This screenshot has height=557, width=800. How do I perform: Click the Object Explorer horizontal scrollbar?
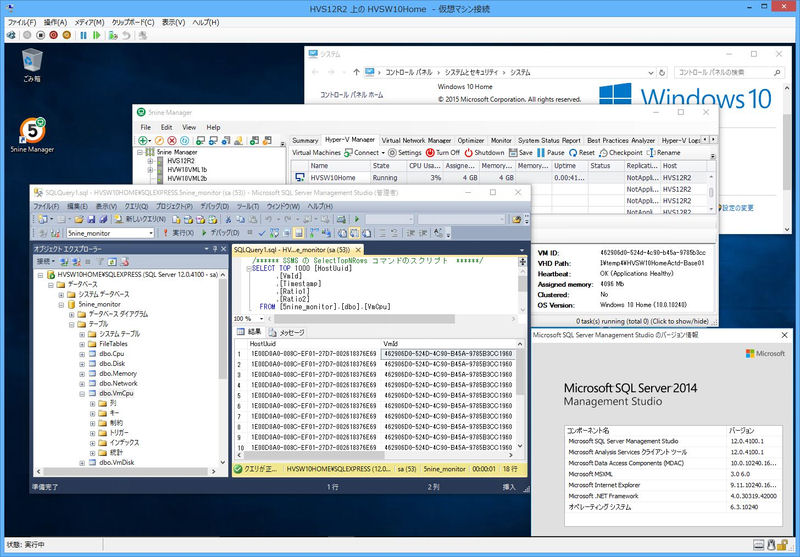(126, 472)
